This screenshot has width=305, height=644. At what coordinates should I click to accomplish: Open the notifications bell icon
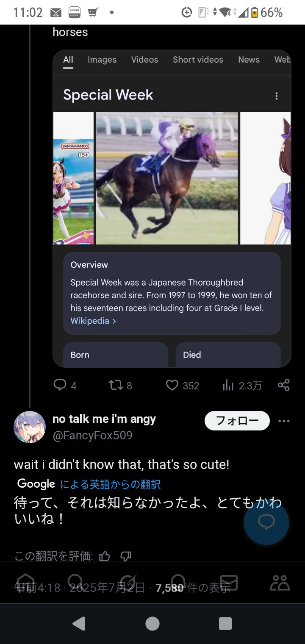pyautogui.click(x=178, y=583)
